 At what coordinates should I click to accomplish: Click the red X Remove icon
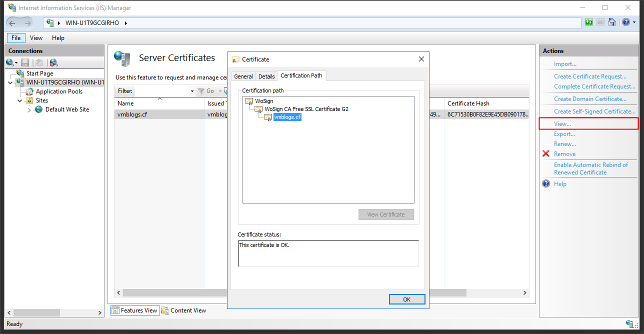[546, 154]
